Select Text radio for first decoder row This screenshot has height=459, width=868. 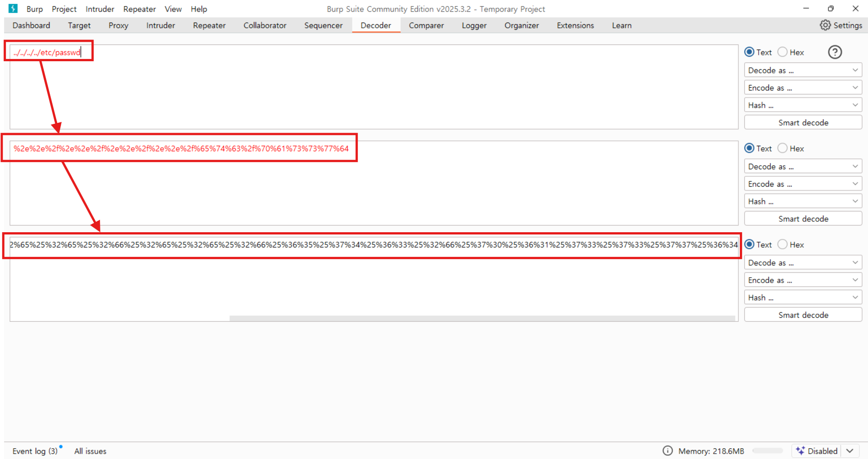(749, 52)
